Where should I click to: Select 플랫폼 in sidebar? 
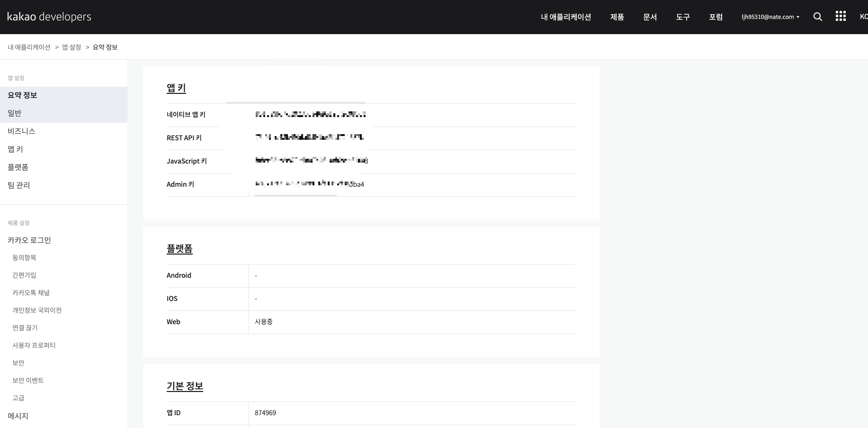tap(63, 167)
